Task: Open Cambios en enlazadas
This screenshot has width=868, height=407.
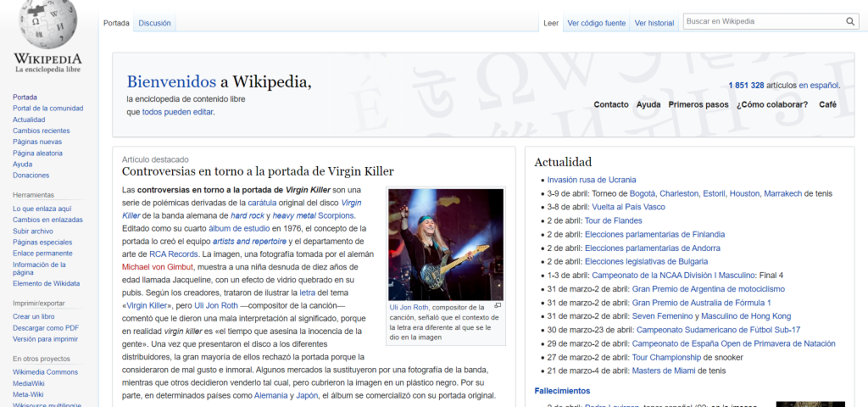Action: 47,220
